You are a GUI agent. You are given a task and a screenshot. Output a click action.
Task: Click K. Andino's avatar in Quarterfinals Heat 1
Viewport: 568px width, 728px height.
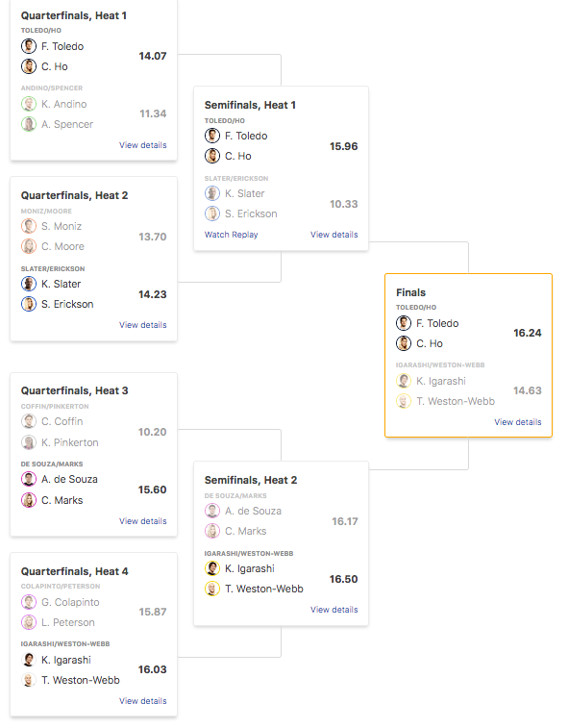pos(29,104)
